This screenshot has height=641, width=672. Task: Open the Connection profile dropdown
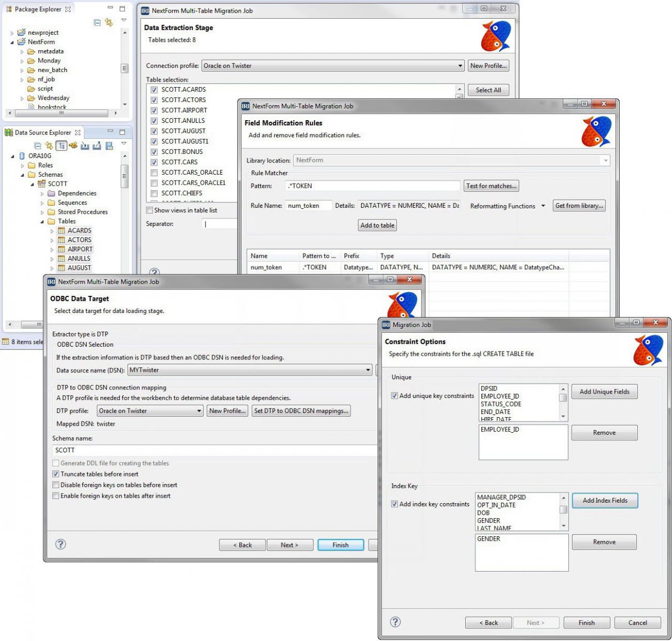[460, 66]
